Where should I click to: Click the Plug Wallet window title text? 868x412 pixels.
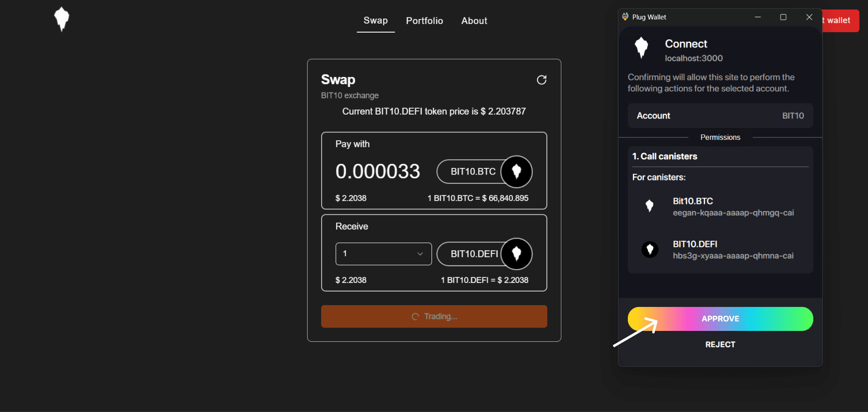click(x=649, y=17)
